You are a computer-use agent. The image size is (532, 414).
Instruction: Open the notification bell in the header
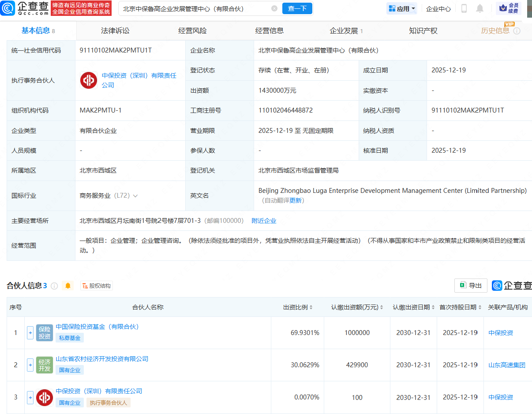(480, 8)
